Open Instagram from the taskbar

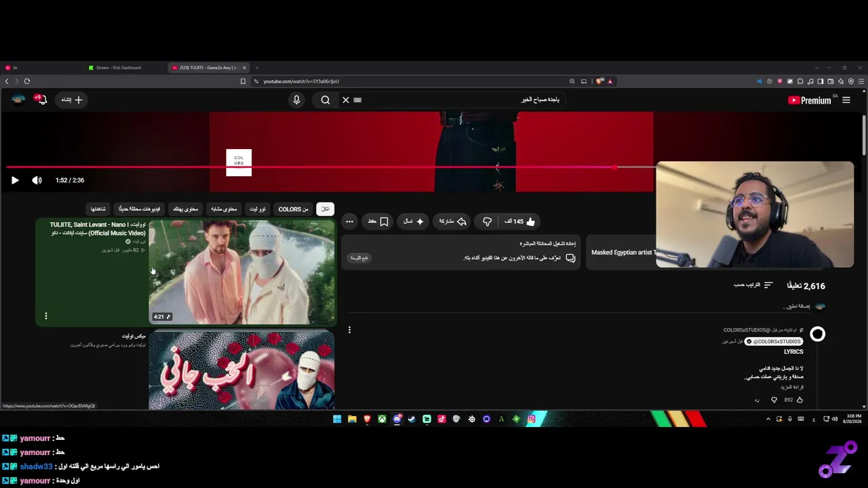tap(532, 419)
